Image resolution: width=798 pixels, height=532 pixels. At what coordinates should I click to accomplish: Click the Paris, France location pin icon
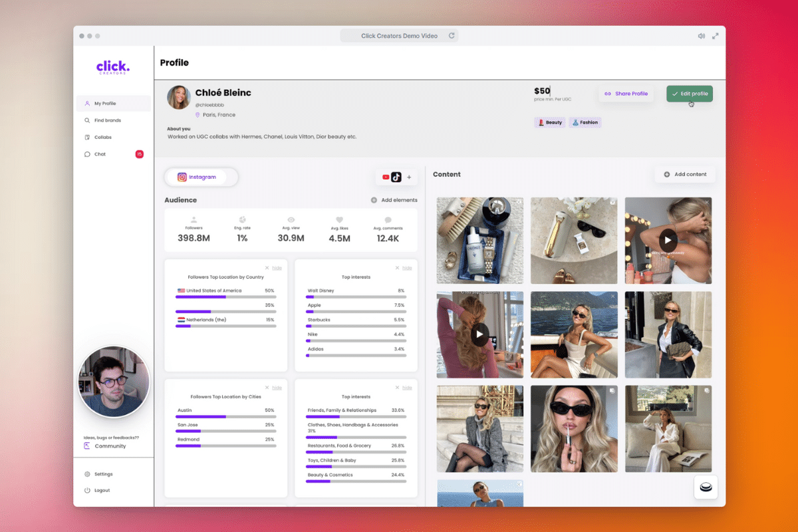(x=198, y=115)
